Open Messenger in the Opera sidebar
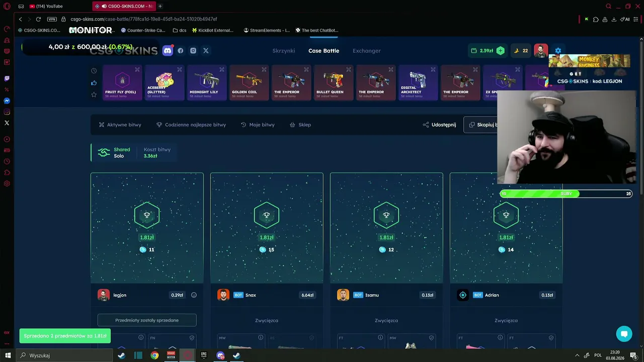Viewport: 644px width, 362px height. click(7, 101)
